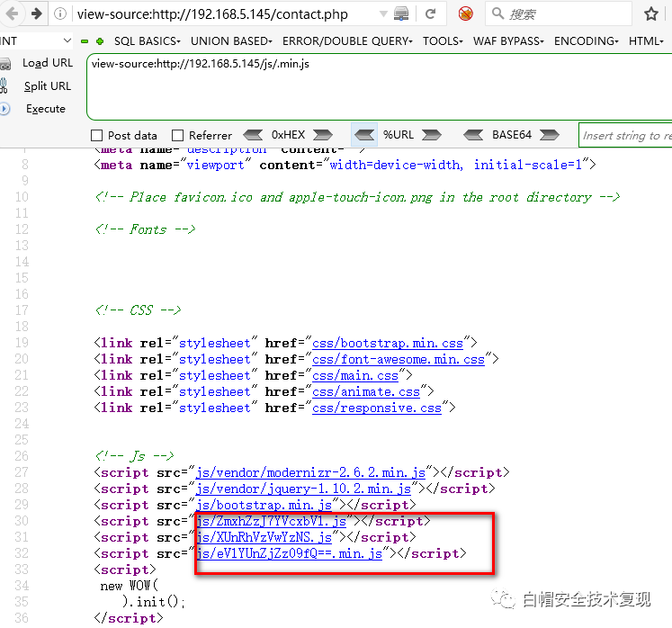This screenshot has height=628, width=672.
Task: URL-encode with right arrow beside %URL
Action: [x=432, y=135]
